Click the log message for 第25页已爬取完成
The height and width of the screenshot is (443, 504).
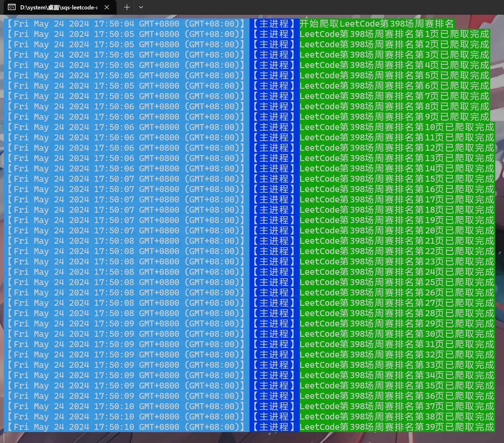coord(396,282)
